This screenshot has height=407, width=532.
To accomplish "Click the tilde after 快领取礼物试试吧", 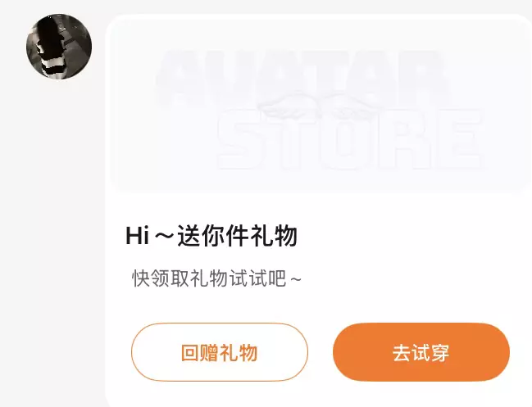I will click(296, 279).
